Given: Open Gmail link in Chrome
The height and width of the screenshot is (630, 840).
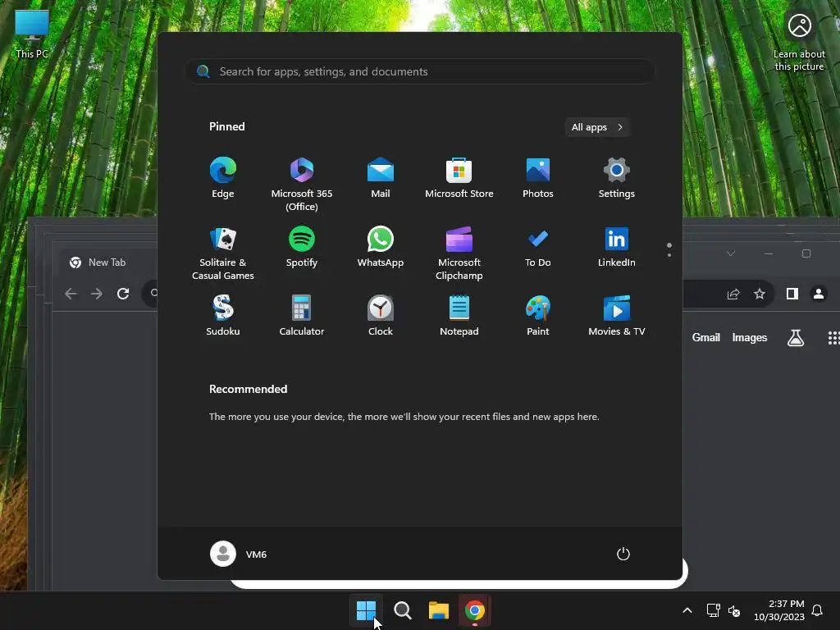Looking at the screenshot, I should point(706,337).
